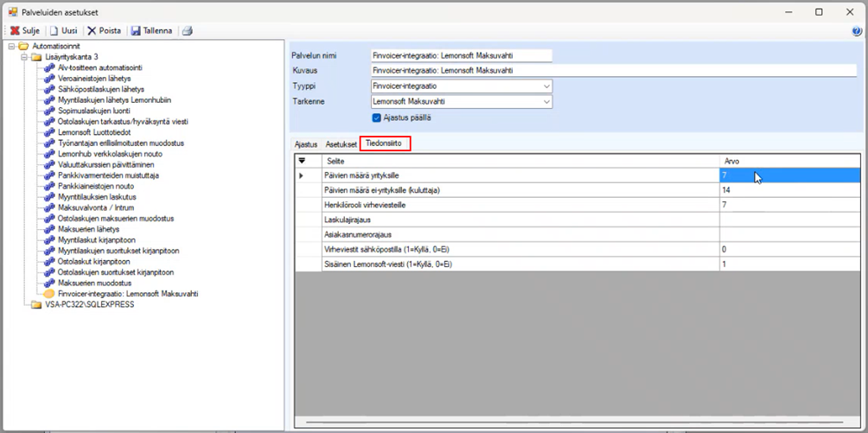Open the Tiedonsiirto tab
This screenshot has width=868, height=433.
385,144
